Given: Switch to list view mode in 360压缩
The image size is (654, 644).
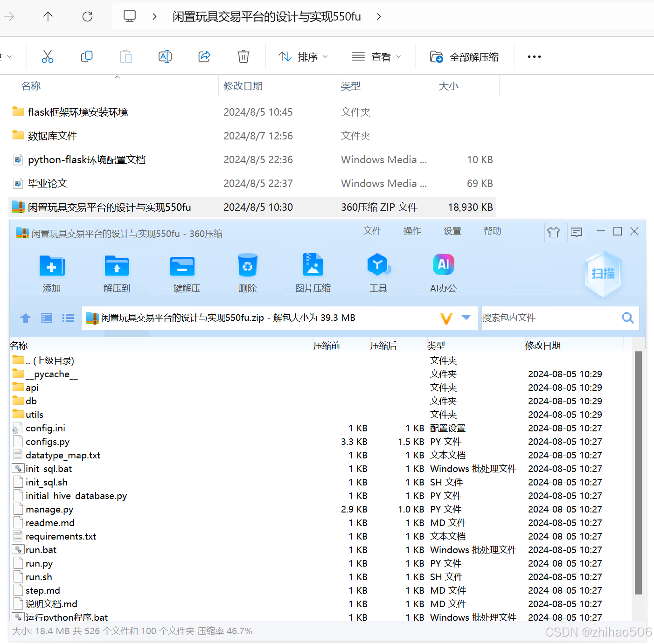Looking at the screenshot, I should [x=68, y=318].
